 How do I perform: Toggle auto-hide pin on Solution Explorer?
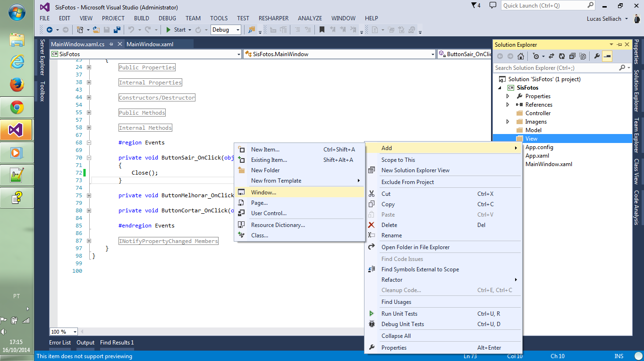pos(619,44)
